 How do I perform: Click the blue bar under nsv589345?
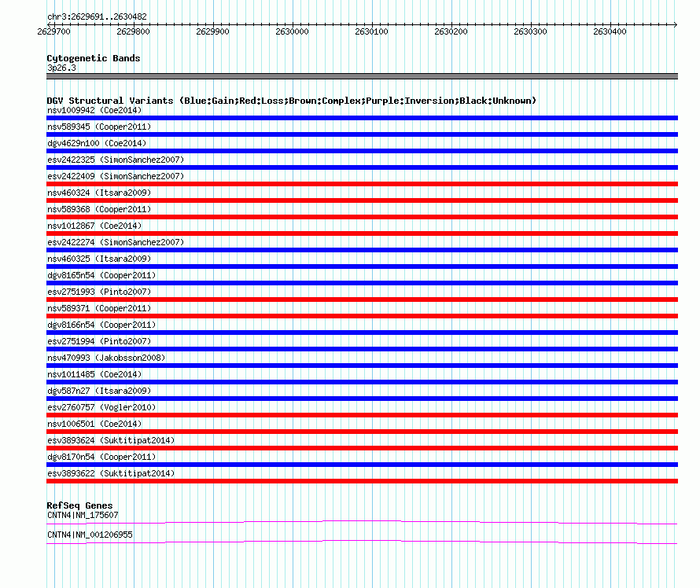pos(362,134)
